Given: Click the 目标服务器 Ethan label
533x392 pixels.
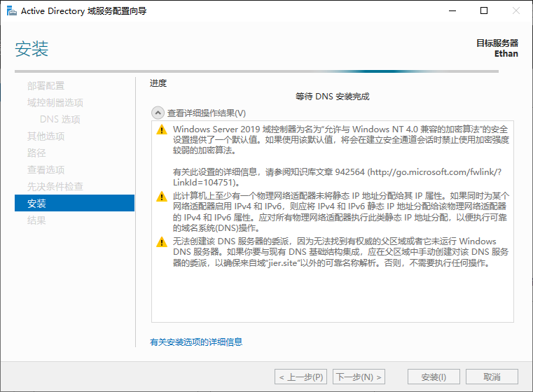Looking at the screenshot, I should tap(497, 48).
